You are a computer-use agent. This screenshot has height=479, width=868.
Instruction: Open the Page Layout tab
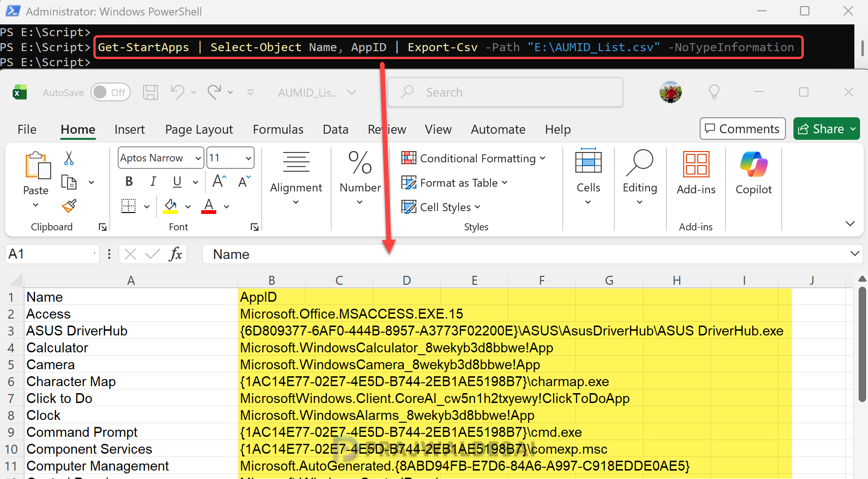pyautogui.click(x=199, y=129)
